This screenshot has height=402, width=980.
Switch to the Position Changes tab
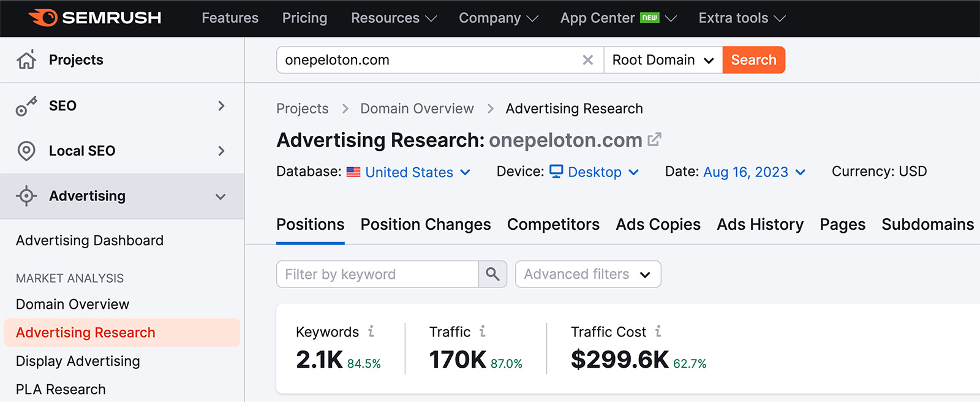426,225
